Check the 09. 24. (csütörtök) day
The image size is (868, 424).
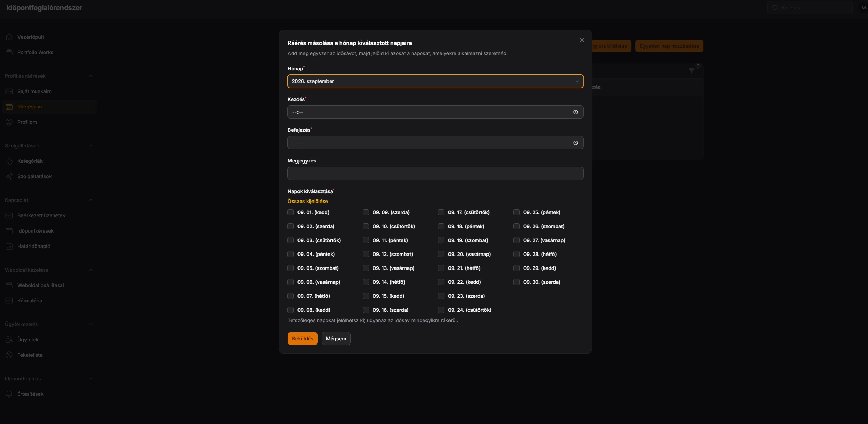441,310
